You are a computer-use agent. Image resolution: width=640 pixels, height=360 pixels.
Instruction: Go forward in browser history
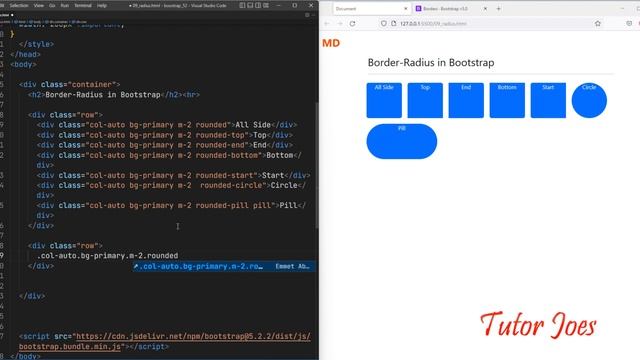pyautogui.click(x=340, y=24)
